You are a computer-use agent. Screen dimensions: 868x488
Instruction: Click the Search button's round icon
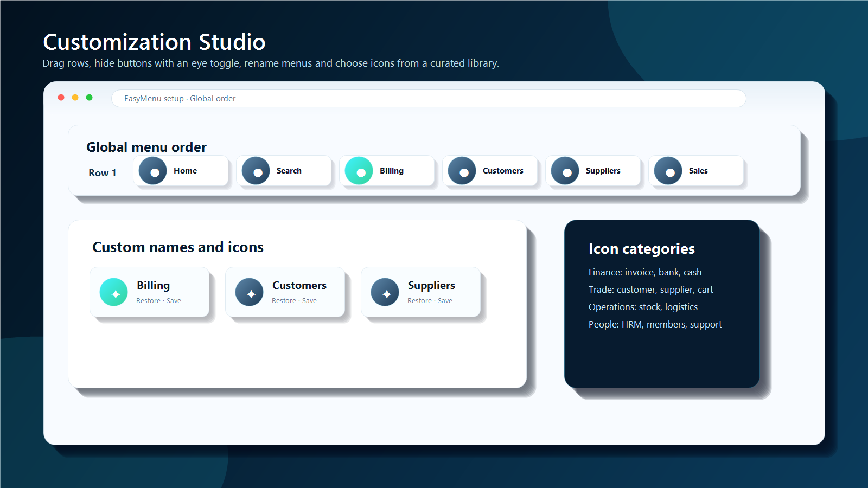(256, 171)
